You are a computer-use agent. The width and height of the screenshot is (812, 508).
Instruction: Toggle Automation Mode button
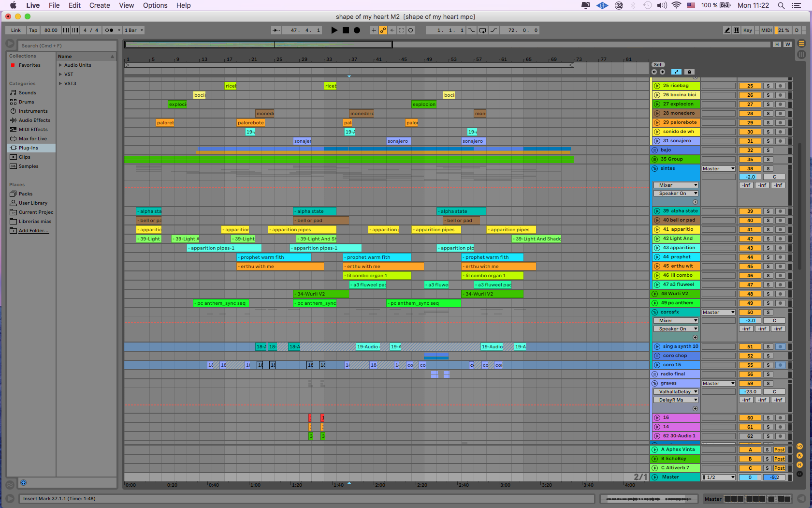(676, 72)
